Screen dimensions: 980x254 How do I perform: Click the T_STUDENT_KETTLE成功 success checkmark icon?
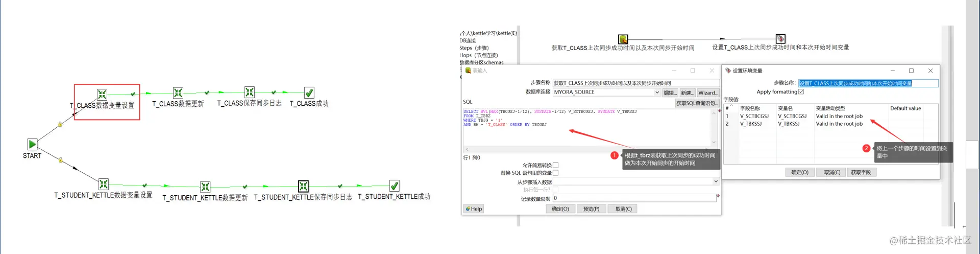[x=394, y=186]
